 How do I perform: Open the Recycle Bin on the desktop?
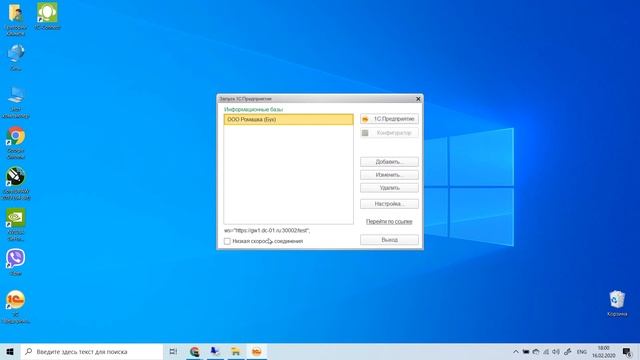click(617, 303)
